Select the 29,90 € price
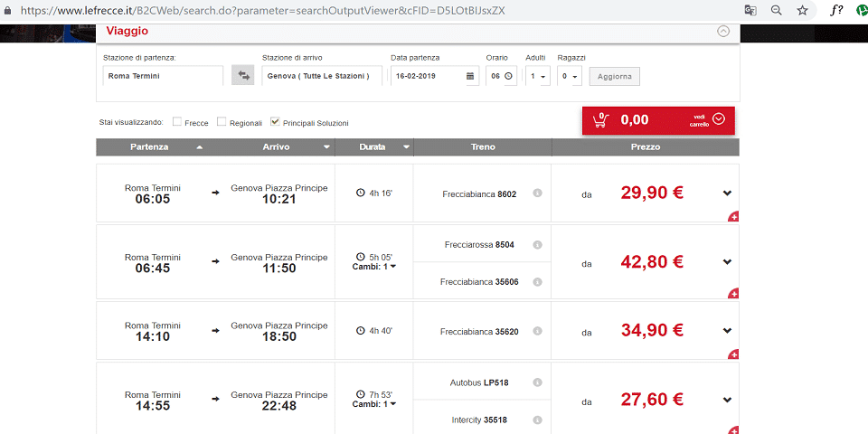The image size is (868, 434). tap(652, 193)
